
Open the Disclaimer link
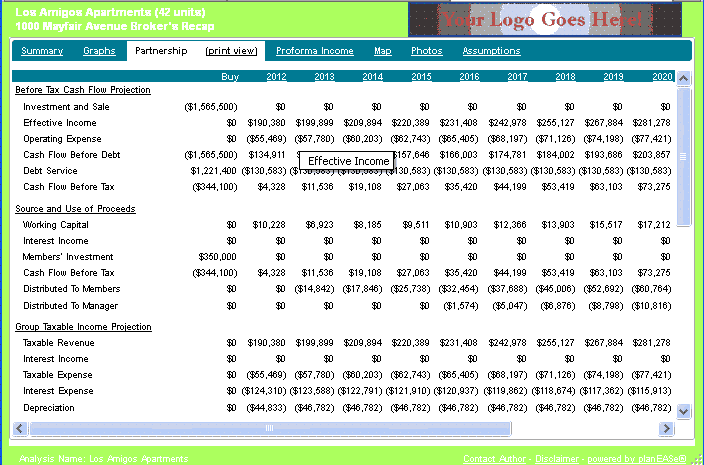(x=557, y=459)
